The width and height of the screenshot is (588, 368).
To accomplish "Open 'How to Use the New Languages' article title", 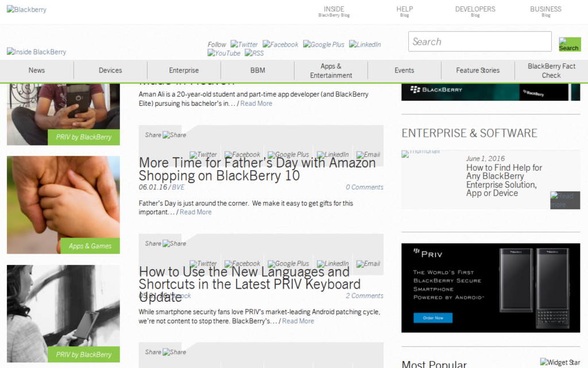I will [x=250, y=284].
